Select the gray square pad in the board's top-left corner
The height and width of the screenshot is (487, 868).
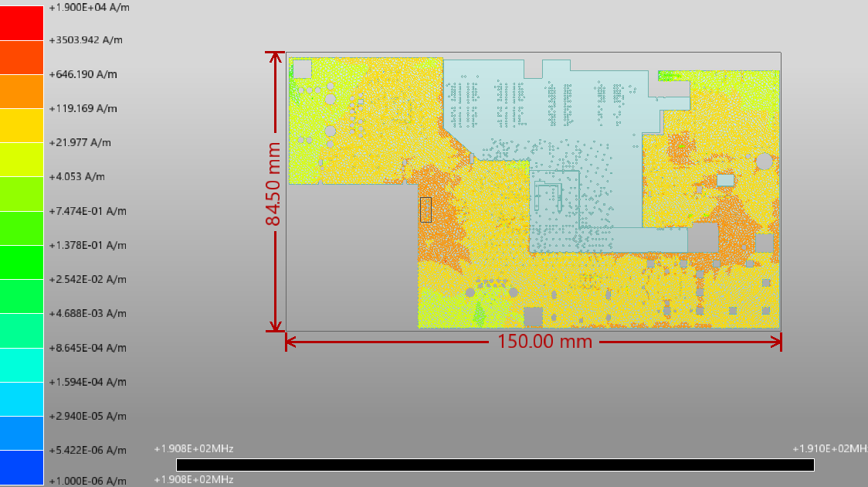coord(302,69)
